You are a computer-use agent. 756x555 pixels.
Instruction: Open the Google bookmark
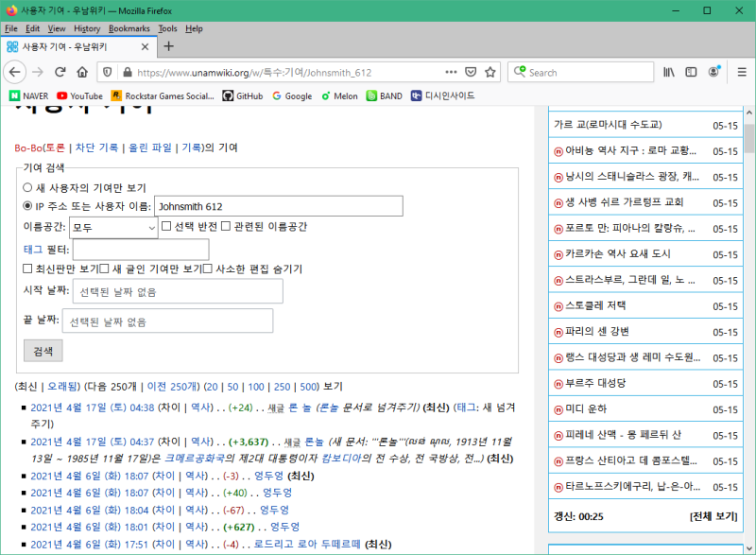click(x=292, y=95)
